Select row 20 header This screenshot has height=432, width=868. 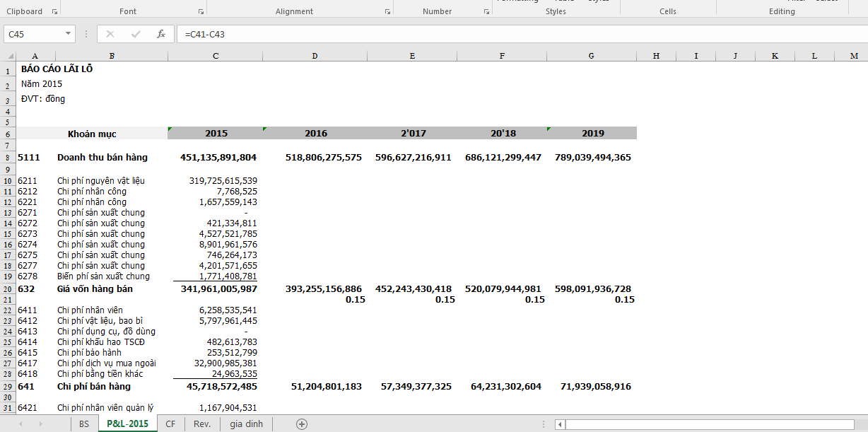pos(8,289)
